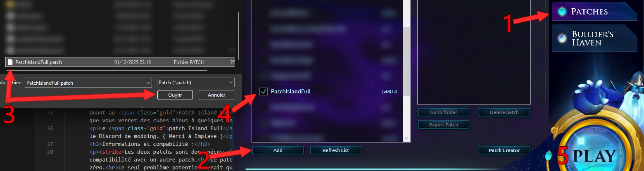Click patch list scroll-down arrow

coord(406,138)
